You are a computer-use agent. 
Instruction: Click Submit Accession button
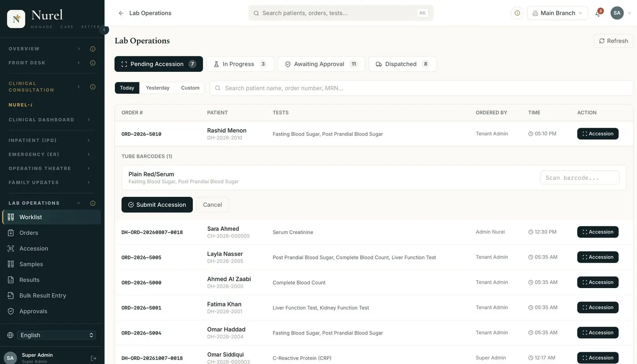[157, 205]
